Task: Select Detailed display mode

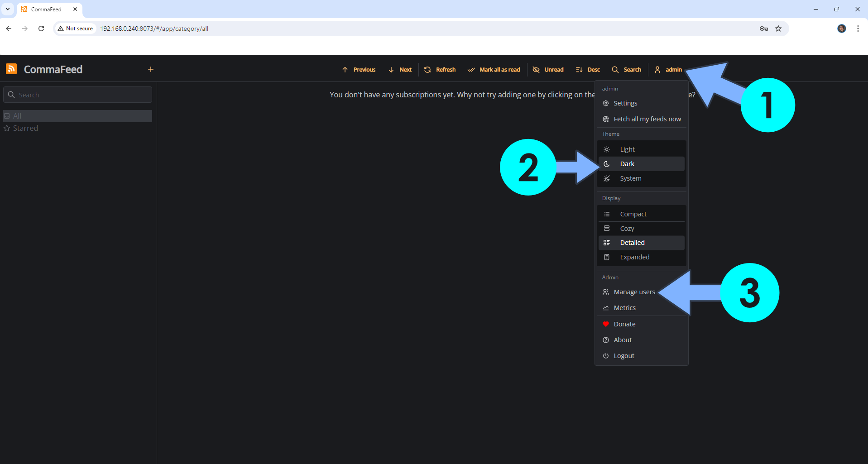Action: coord(642,243)
